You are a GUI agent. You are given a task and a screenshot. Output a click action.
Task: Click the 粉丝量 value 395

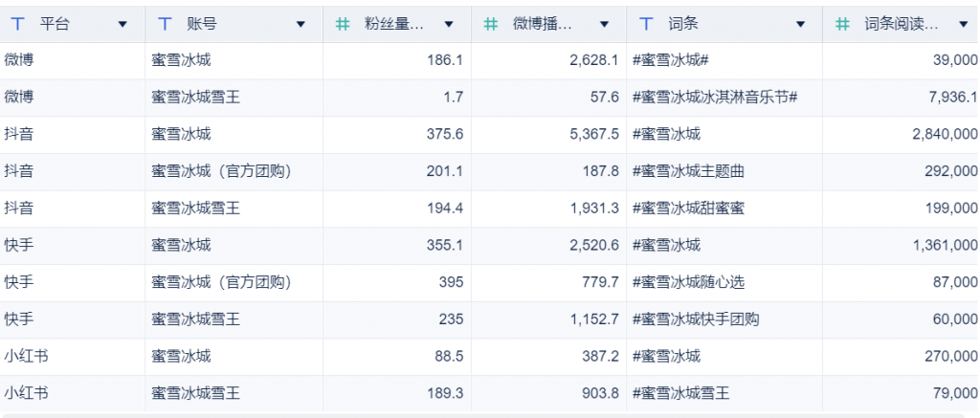pos(452,282)
